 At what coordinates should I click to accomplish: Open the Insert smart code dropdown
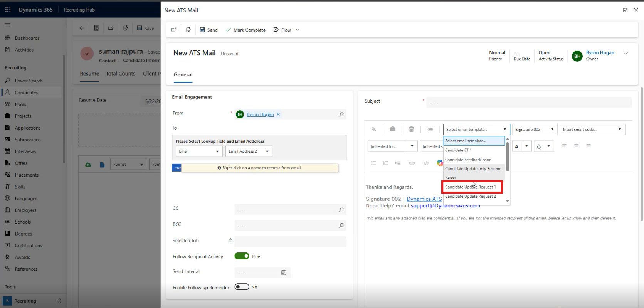click(x=592, y=130)
